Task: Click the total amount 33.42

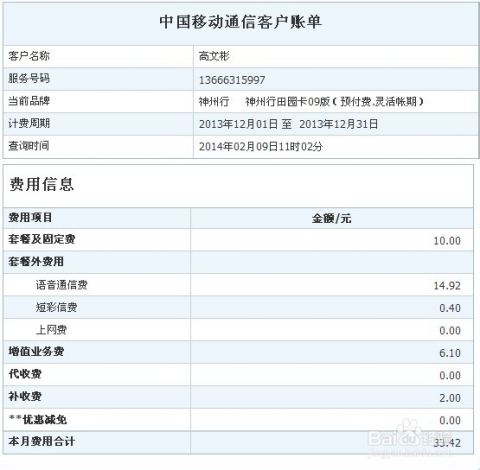Action: click(447, 443)
